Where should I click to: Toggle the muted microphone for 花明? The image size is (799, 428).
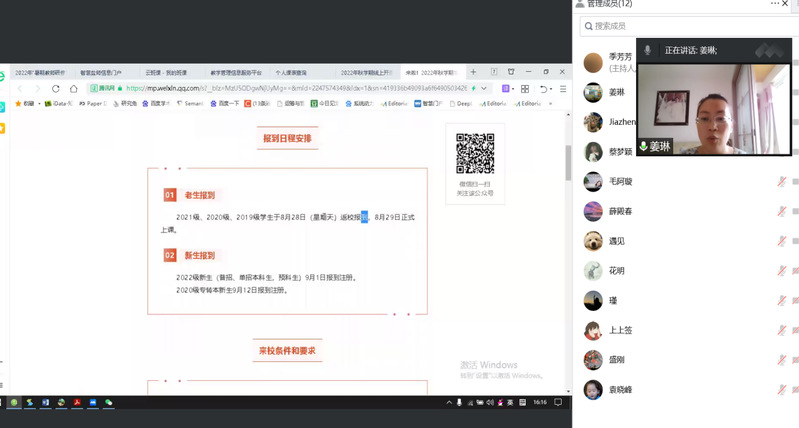click(782, 271)
